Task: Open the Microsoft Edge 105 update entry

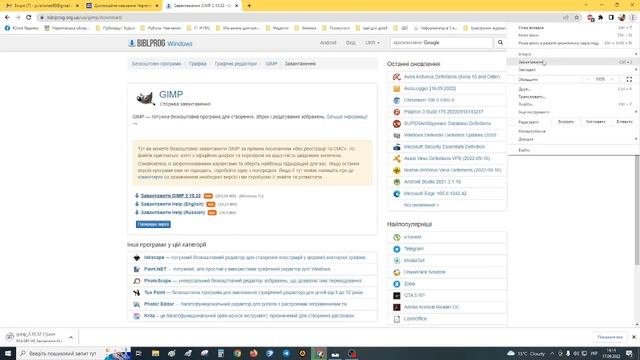Action: pyautogui.click(x=435, y=193)
